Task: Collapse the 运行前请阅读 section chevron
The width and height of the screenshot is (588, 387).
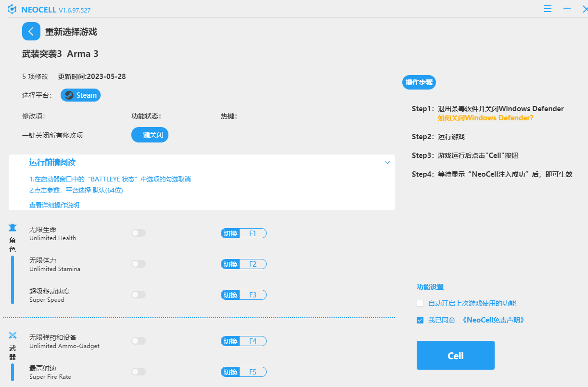Action: (x=387, y=162)
